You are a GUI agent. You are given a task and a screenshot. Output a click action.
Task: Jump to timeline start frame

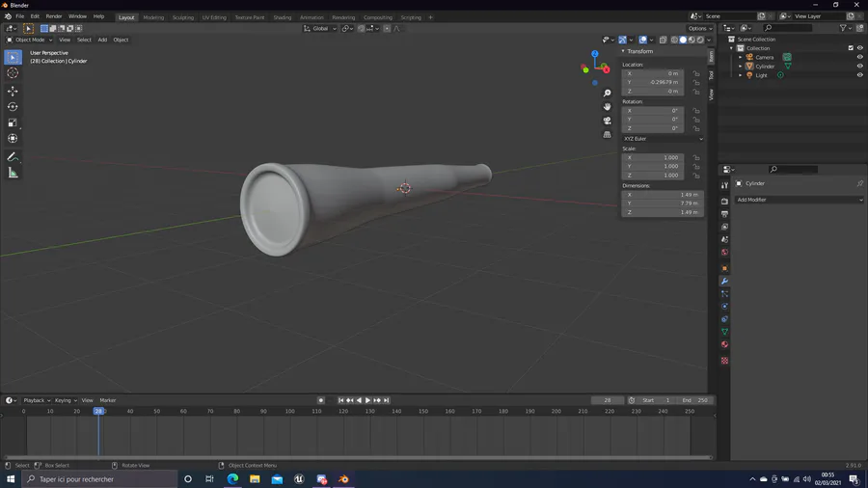341,400
